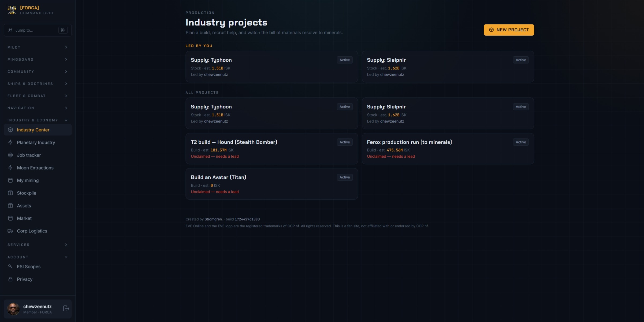
Task: Click the chewzeenutz avatar portrait
Action: click(13, 309)
